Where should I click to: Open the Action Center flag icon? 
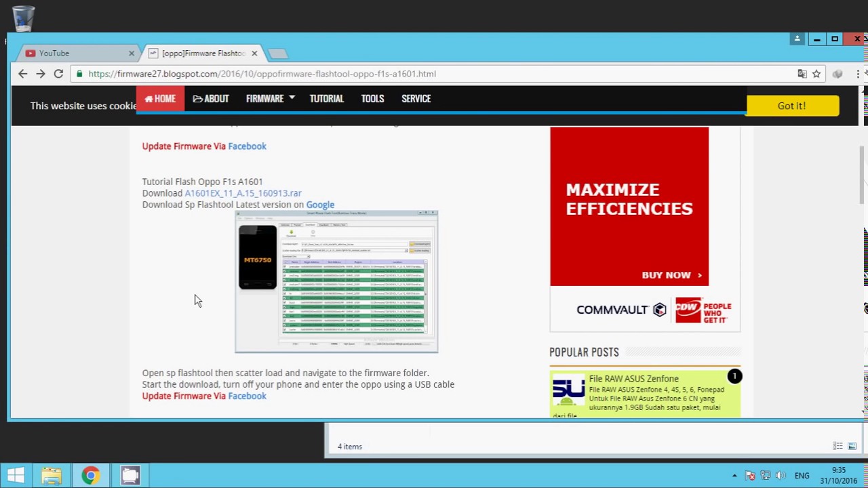(750, 476)
